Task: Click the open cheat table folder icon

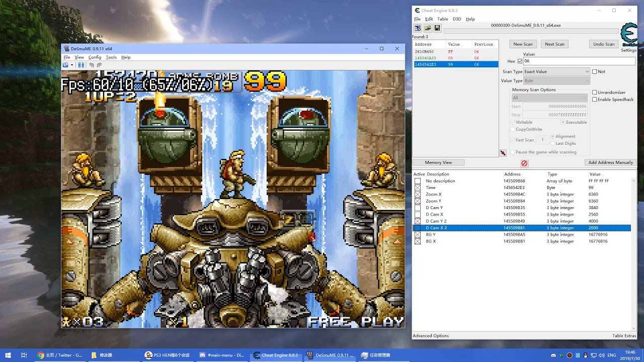Action: click(427, 28)
